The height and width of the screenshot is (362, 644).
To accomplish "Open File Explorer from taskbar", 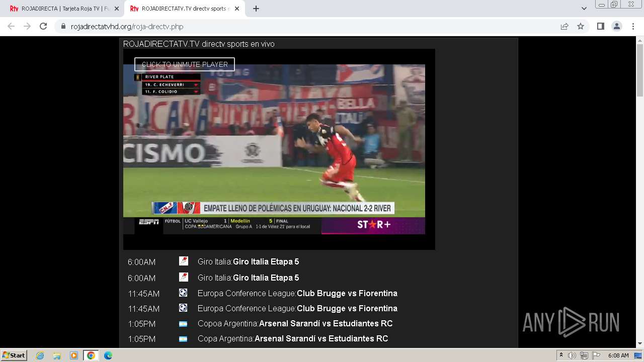I will [57, 355].
